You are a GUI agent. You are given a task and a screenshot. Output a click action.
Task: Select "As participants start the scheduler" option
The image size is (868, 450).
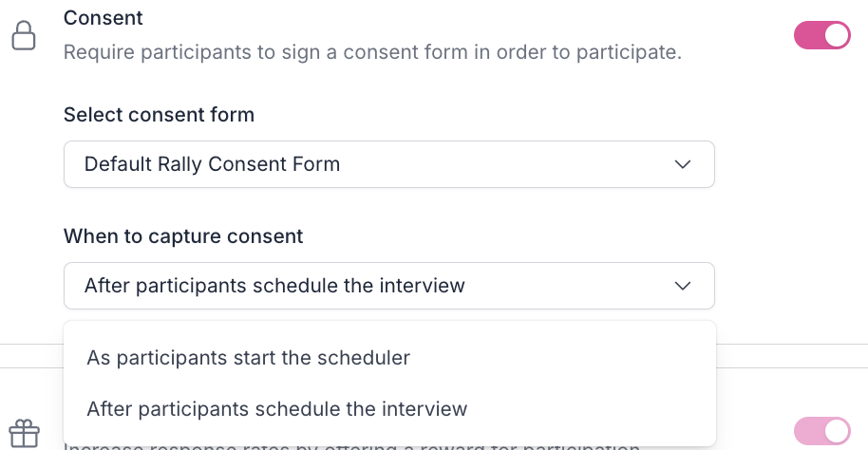click(248, 358)
